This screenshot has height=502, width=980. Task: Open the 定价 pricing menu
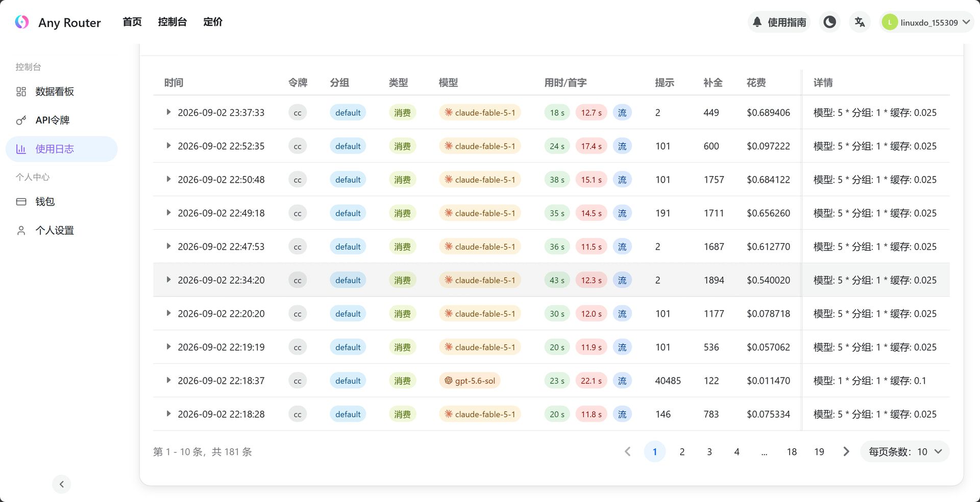coord(213,22)
